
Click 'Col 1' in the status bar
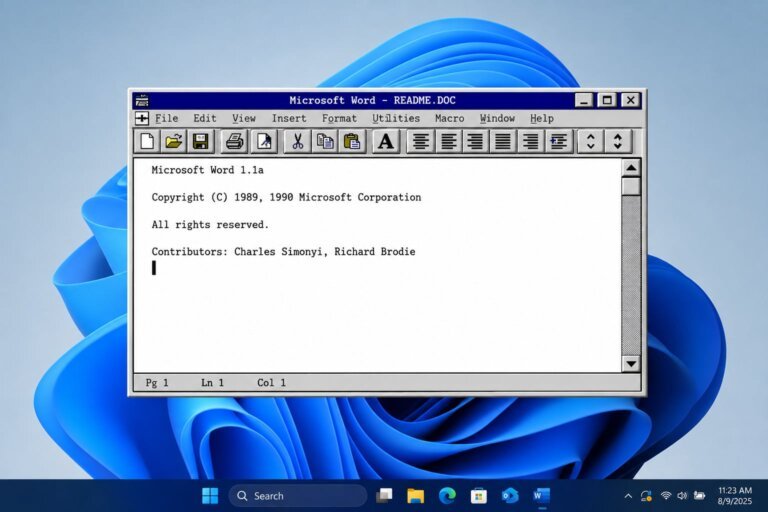[271, 383]
